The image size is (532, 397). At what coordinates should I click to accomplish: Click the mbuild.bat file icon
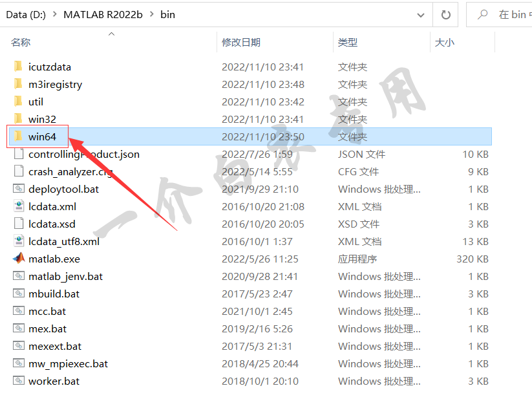tap(19, 294)
